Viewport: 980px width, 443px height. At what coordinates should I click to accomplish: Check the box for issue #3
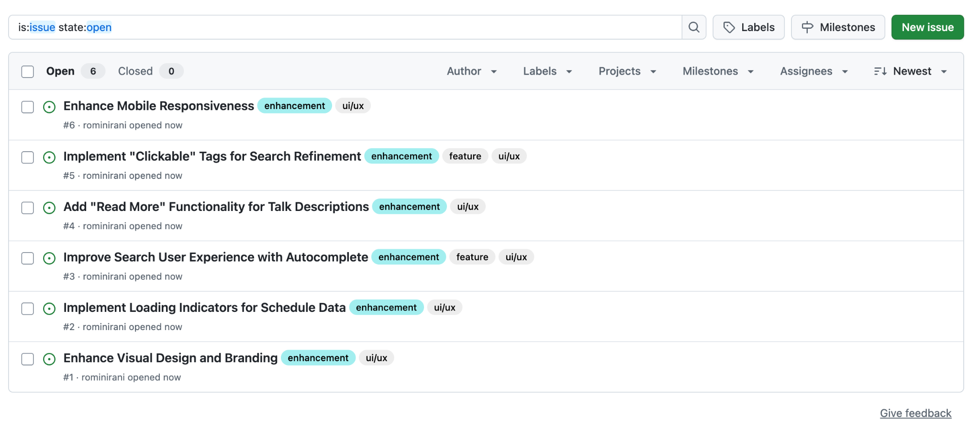28,258
